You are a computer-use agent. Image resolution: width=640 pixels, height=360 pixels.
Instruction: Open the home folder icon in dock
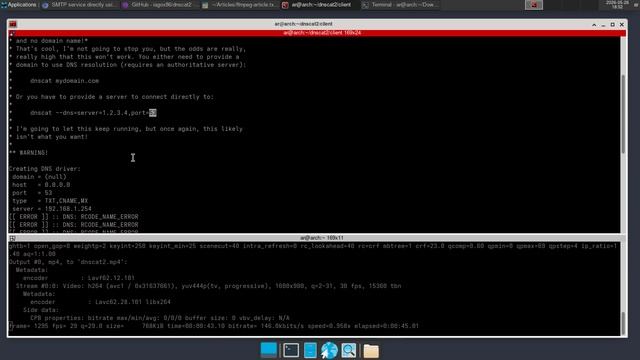click(x=371, y=351)
